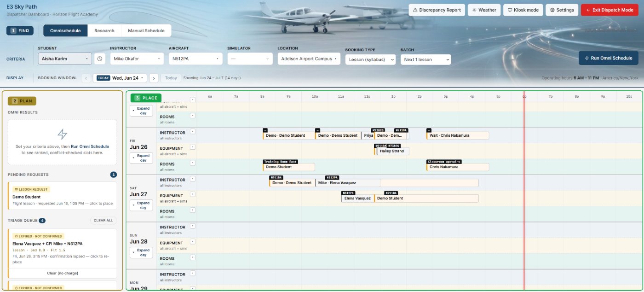Click the Training Room East tag
The height and width of the screenshot is (292, 644).
pyautogui.click(x=280, y=162)
